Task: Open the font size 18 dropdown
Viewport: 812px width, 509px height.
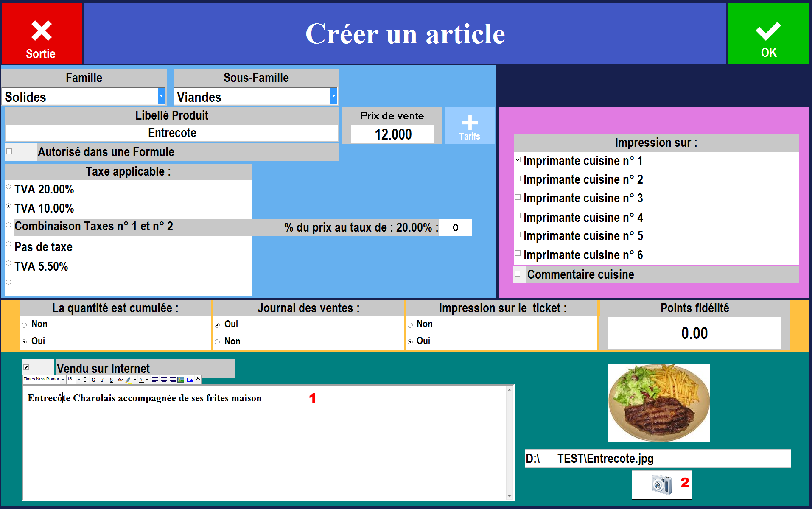Action: (78, 379)
